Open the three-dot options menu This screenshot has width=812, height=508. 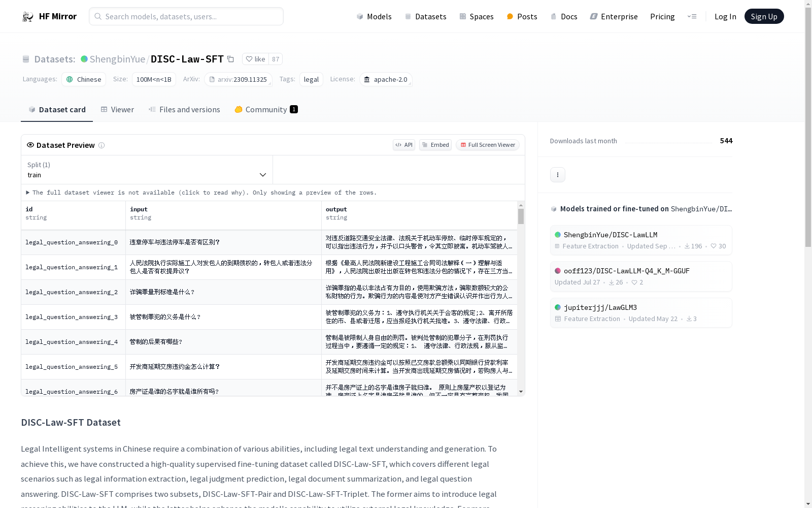point(558,175)
